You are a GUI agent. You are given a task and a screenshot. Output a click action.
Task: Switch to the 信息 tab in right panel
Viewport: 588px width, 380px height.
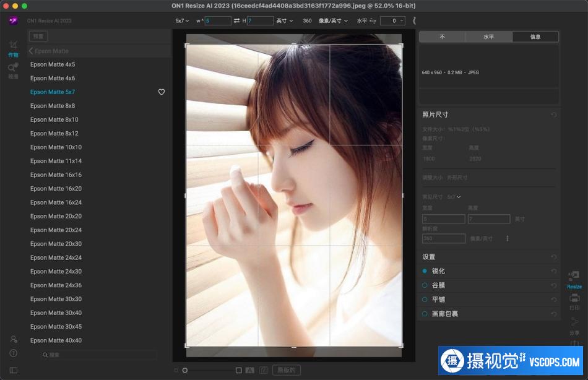pyautogui.click(x=535, y=37)
